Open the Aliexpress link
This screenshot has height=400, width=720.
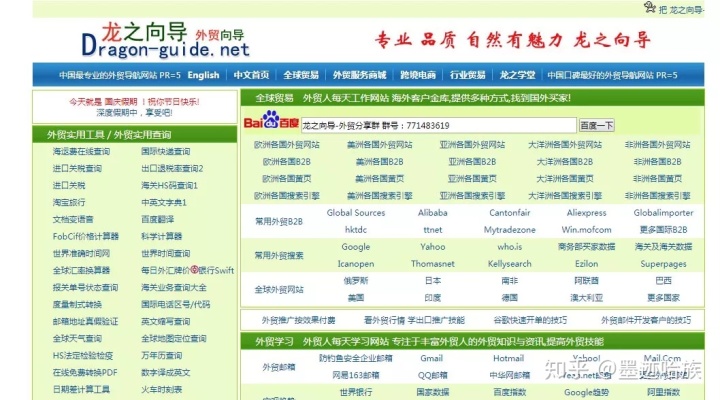pyautogui.click(x=586, y=213)
